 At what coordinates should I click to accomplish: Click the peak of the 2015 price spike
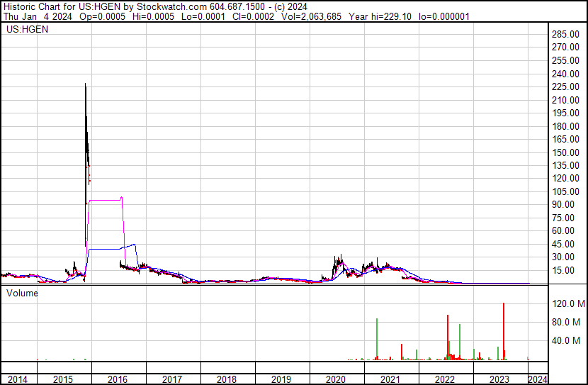click(x=86, y=85)
